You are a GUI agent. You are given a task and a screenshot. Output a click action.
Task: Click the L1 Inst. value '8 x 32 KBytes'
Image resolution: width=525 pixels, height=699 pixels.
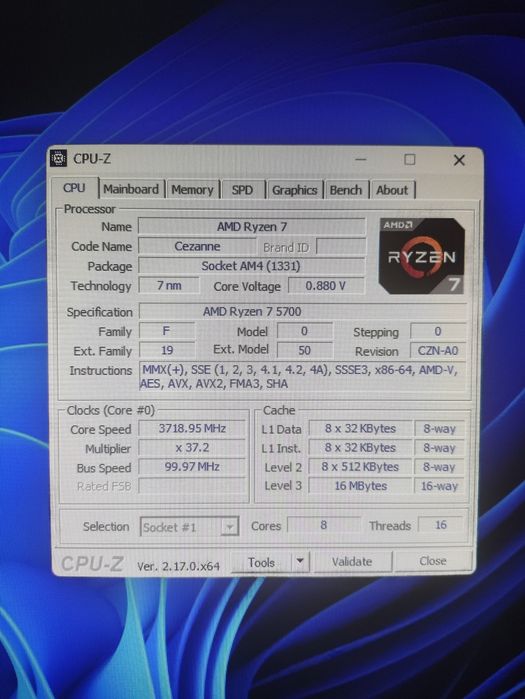pos(360,448)
